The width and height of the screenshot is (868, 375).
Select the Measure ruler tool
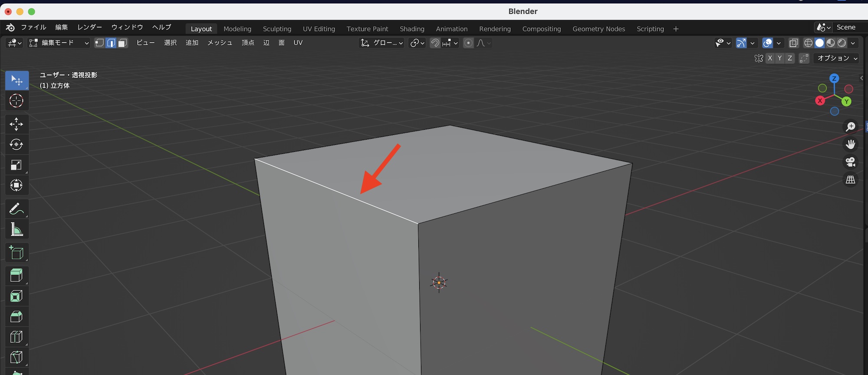(16, 229)
